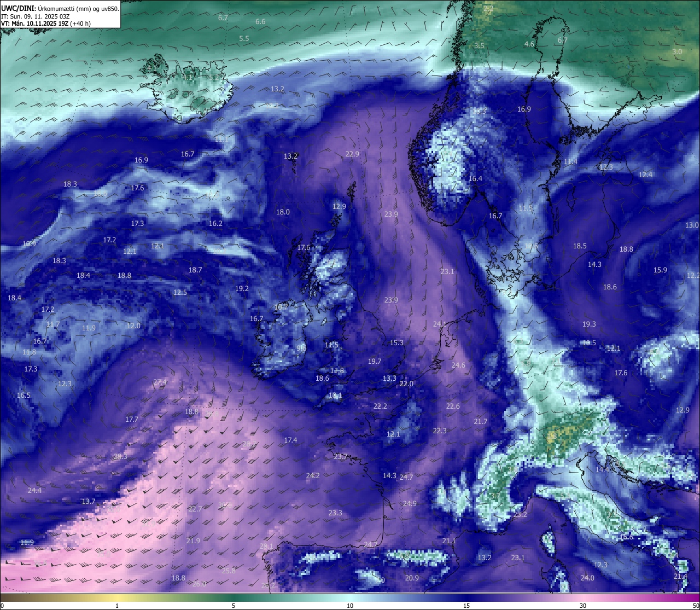The width and height of the screenshot is (700, 610).
Task: Click the map value 13.7
Action: click(89, 501)
